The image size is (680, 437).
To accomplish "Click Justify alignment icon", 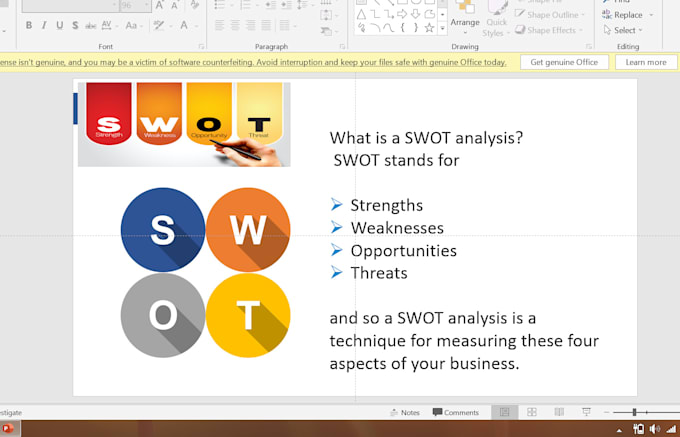I will (x=266, y=25).
